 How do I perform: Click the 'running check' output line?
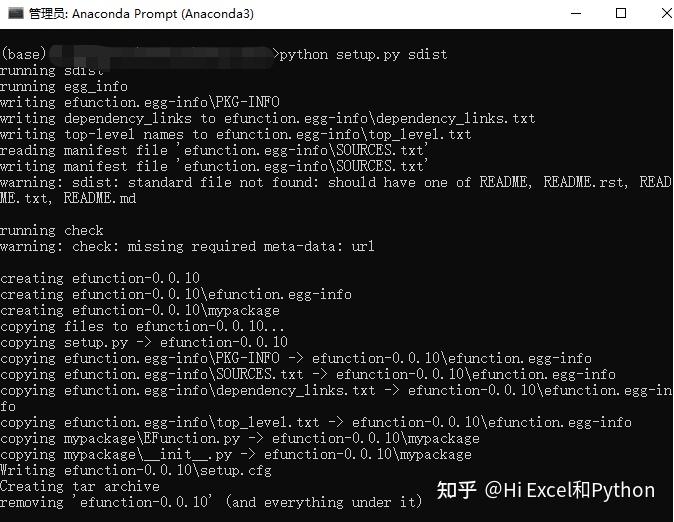52,230
